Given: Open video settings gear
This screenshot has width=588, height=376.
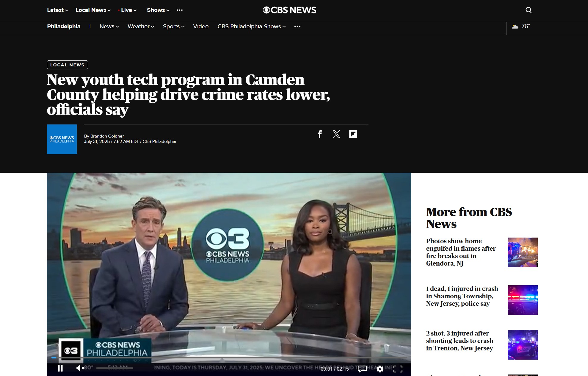Looking at the screenshot, I should pyautogui.click(x=380, y=369).
